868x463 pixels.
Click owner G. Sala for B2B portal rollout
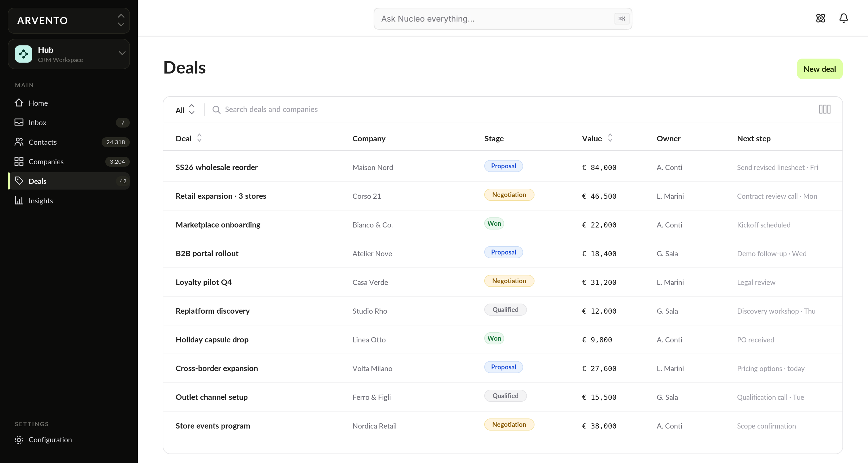click(667, 253)
